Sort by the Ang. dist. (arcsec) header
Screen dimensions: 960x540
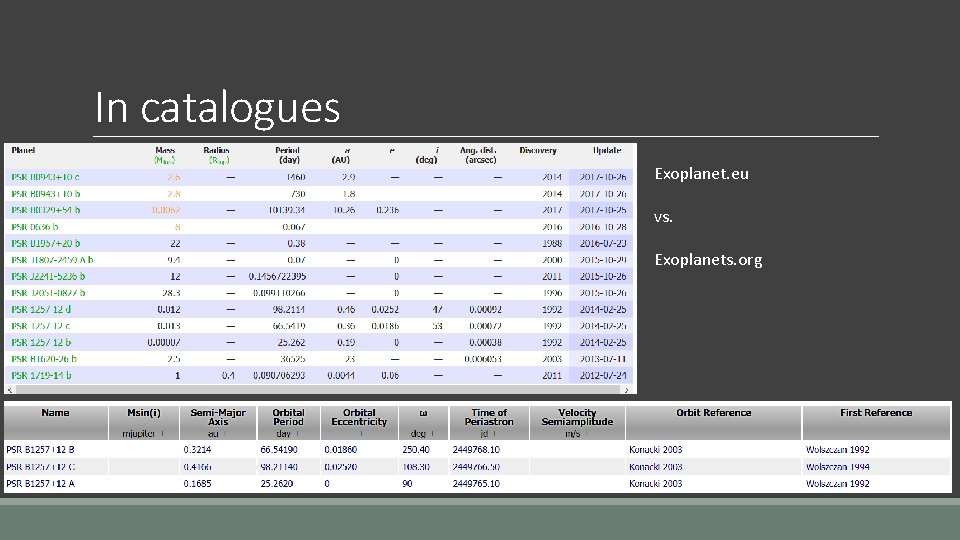pyautogui.click(x=478, y=155)
